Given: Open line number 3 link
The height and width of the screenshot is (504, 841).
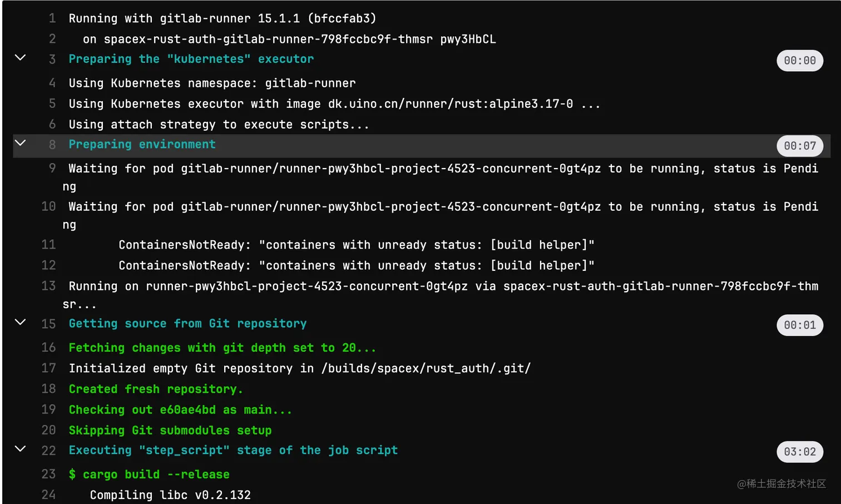Looking at the screenshot, I should pyautogui.click(x=52, y=60).
